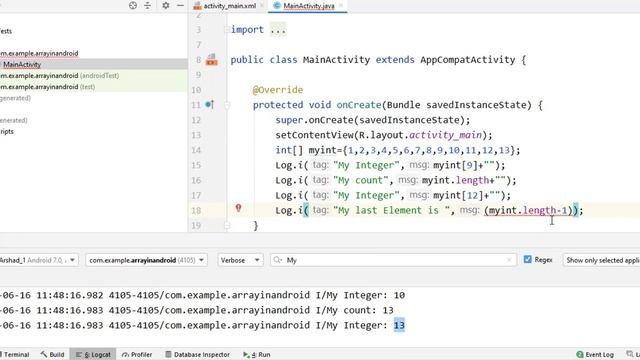Click myint[9] on line 15
Screen dimensions: 640x360
click(455, 165)
